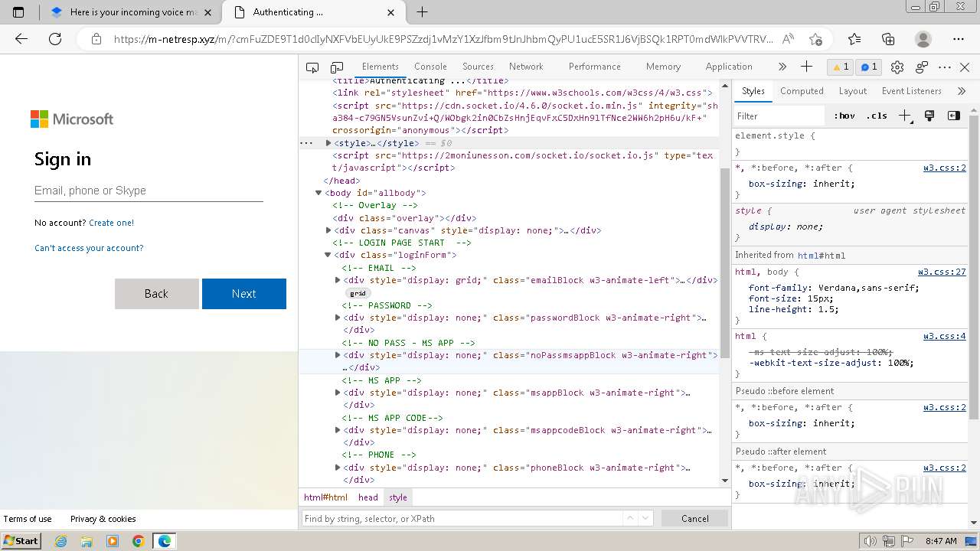Screen dimensions: 980x551
Task: Open the browser profile avatar
Action: coord(923,39)
